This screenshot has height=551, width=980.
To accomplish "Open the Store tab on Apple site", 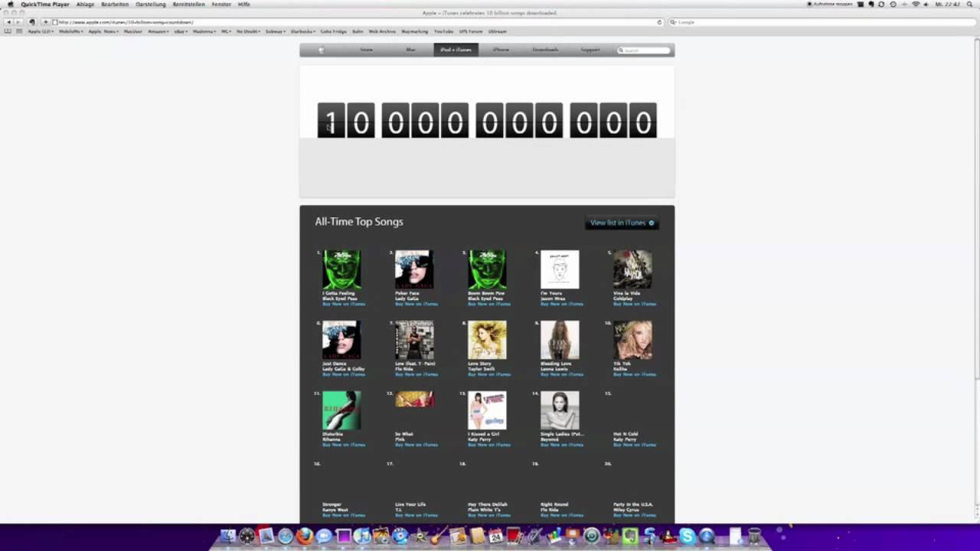I will click(x=367, y=50).
